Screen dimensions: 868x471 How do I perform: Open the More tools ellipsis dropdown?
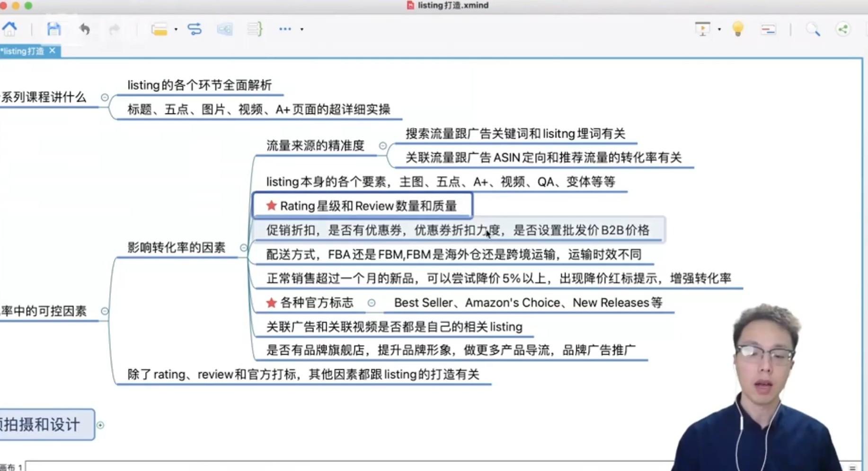point(284,29)
